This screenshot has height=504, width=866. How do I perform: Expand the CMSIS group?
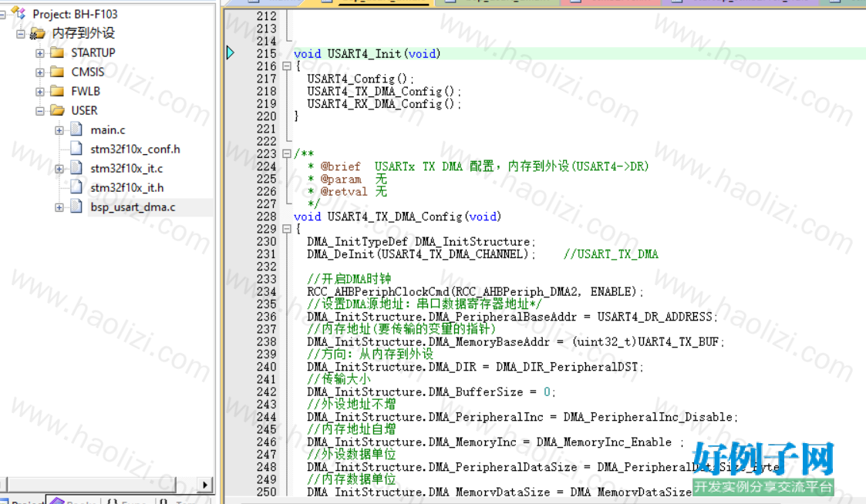40,72
